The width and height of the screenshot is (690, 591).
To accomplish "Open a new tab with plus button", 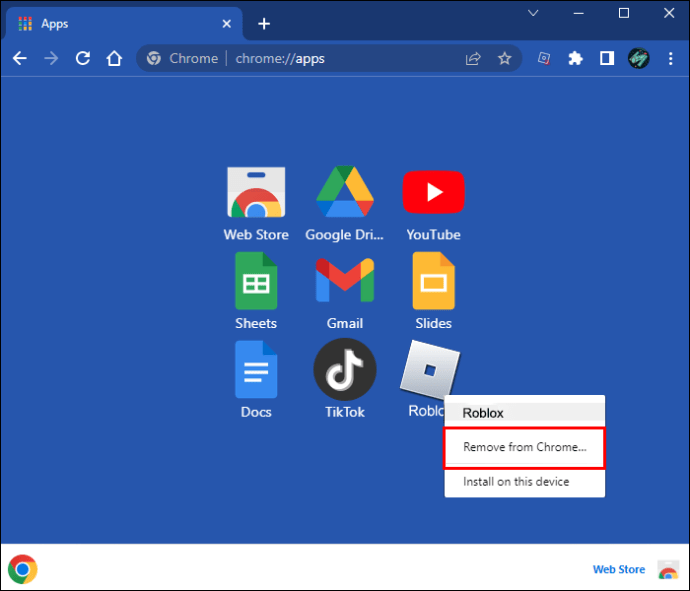I will tap(264, 23).
